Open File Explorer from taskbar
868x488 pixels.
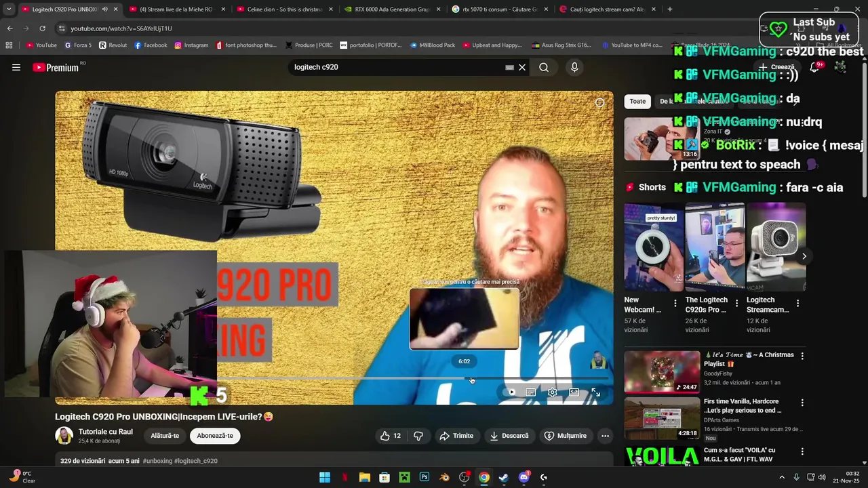(x=365, y=477)
